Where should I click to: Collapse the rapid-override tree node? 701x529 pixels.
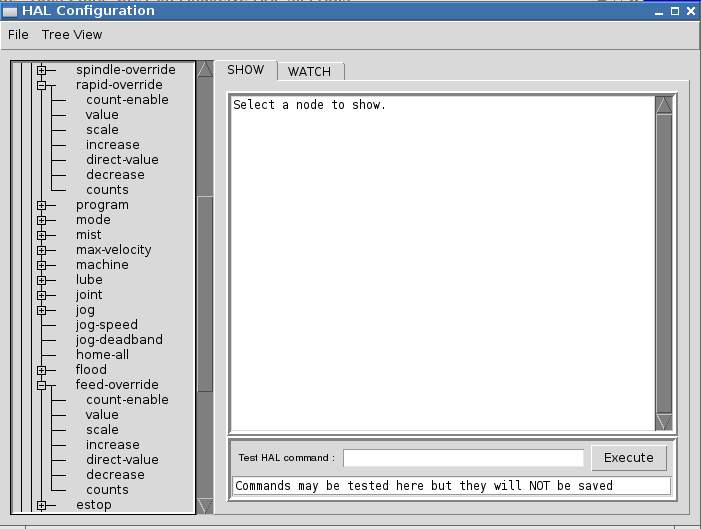point(42,85)
